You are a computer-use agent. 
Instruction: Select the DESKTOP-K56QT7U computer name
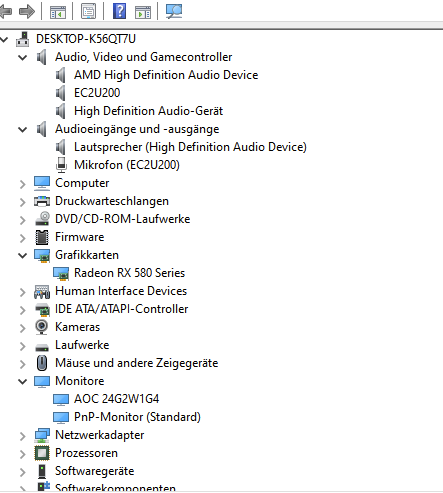click(86, 39)
